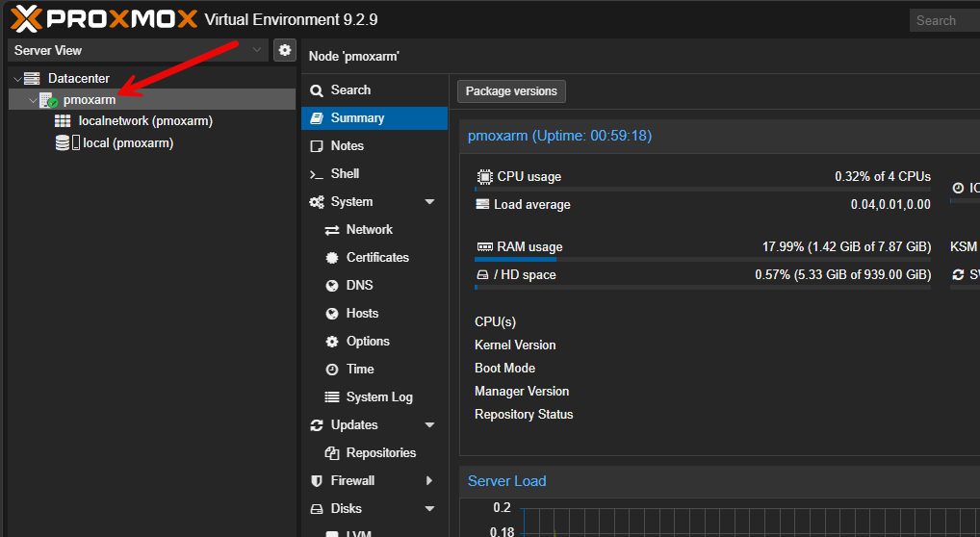The height and width of the screenshot is (537, 980).
Task: Select local (pmoxarm) storage
Action: [128, 143]
